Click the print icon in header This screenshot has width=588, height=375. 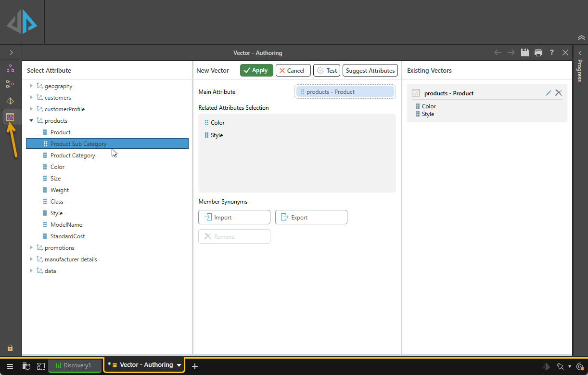(538, 52)
